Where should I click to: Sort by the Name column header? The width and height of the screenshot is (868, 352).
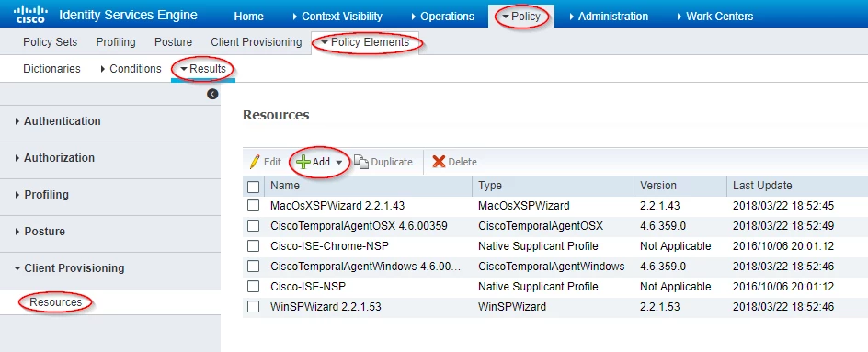point(285,186)
